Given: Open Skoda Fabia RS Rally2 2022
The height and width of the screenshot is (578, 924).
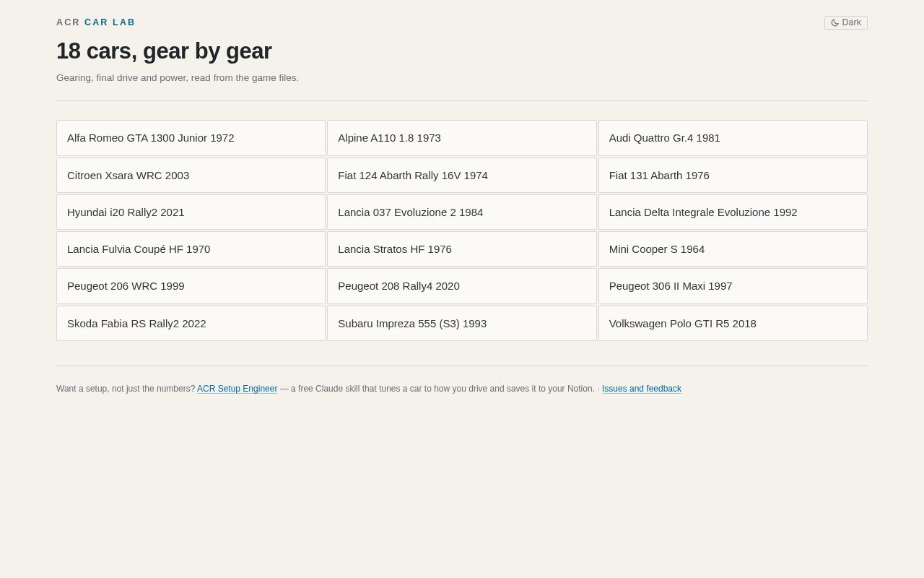Looking at the screenshot, I should pyautogui.click(x=191, y=324).
